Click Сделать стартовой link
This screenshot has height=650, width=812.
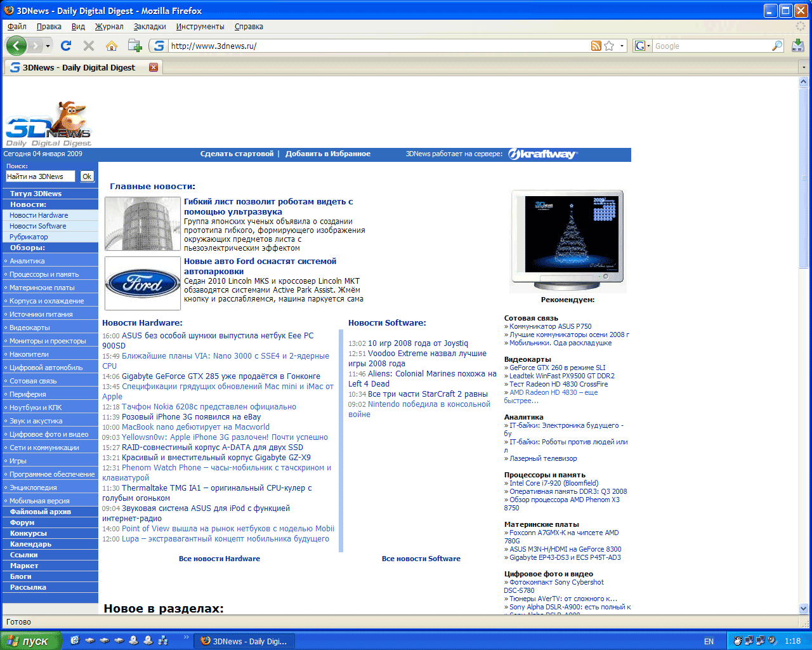(237, 154)
